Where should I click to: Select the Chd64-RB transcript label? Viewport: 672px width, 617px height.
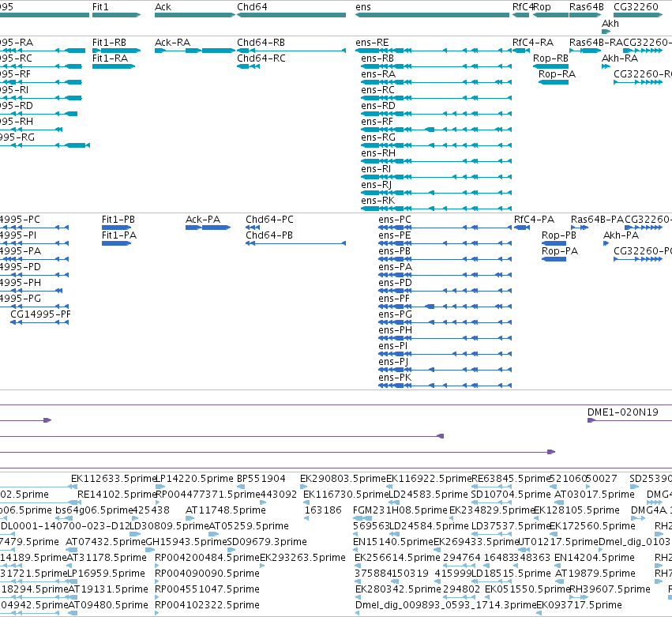[261, 43]
